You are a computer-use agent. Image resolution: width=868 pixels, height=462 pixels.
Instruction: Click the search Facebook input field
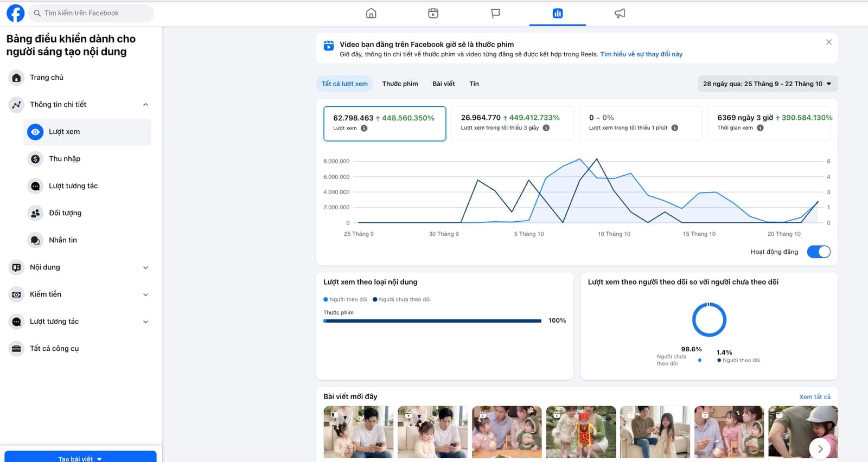coord(91,13)
